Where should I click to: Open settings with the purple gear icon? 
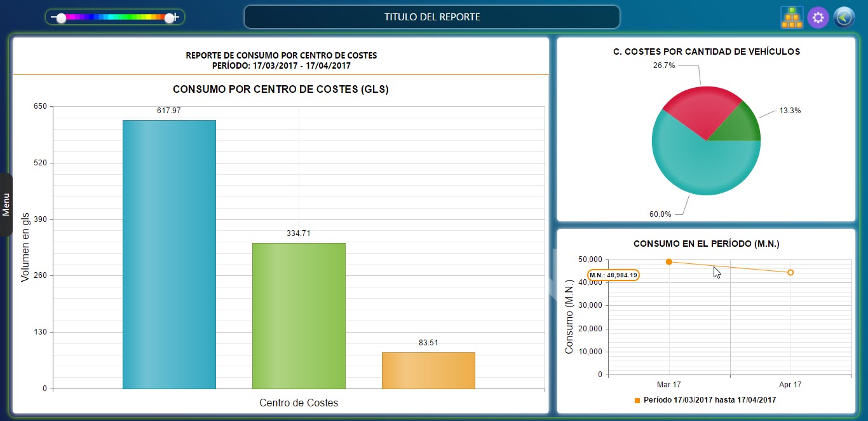(x=818, y=17)
